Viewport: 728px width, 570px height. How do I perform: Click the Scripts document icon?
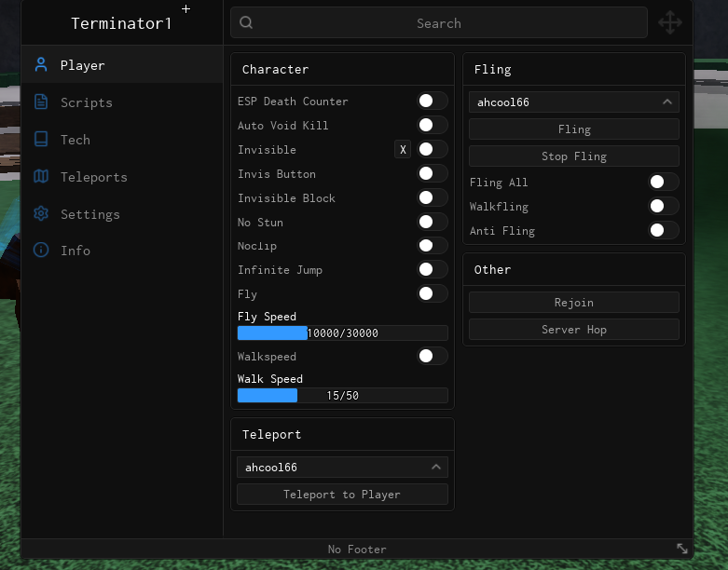tap(41, 102)
